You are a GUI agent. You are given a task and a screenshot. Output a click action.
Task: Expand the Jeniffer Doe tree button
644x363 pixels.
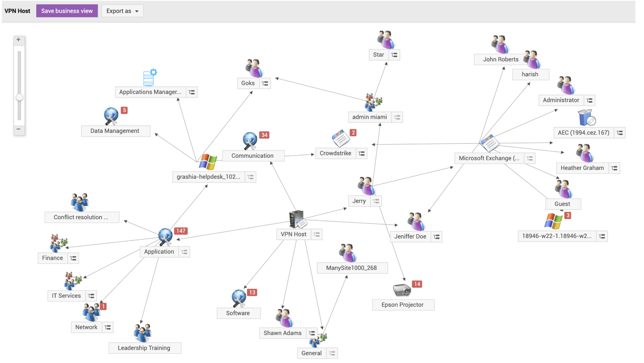click(437, 237)
